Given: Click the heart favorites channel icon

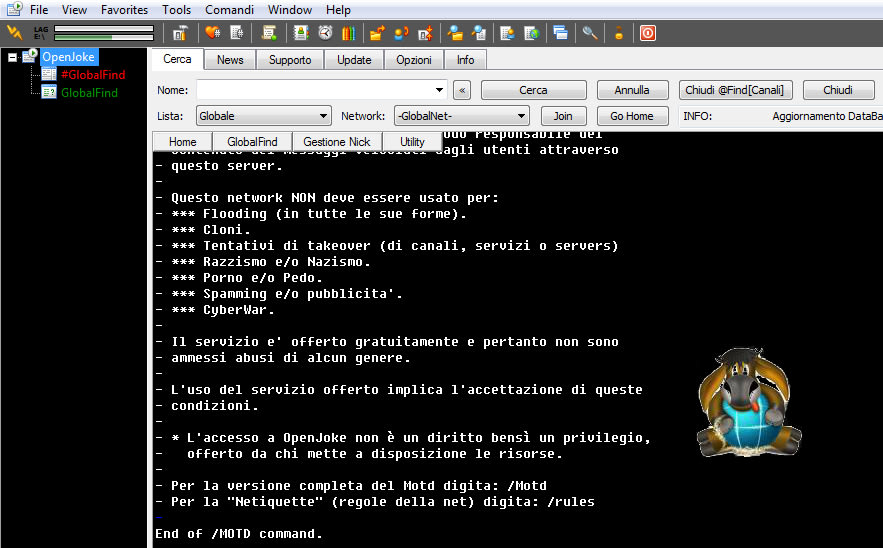Looking at the screenshot, I should 212,33.
